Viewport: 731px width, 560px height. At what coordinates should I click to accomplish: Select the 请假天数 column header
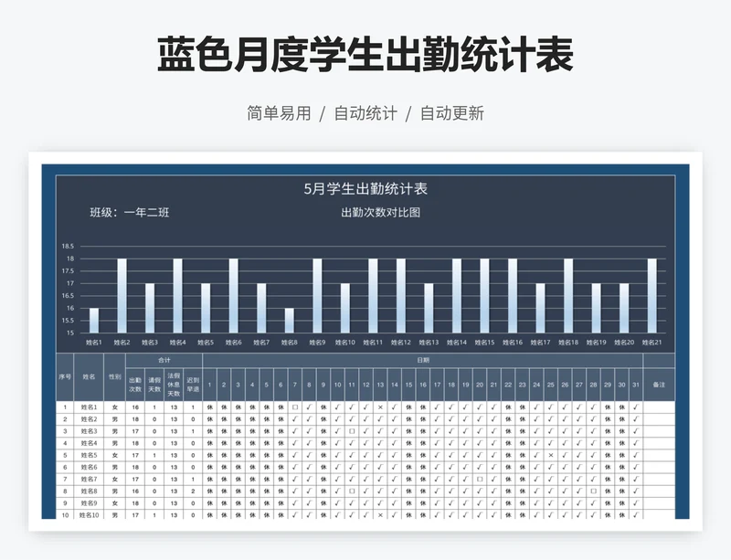tap(154, 385)
